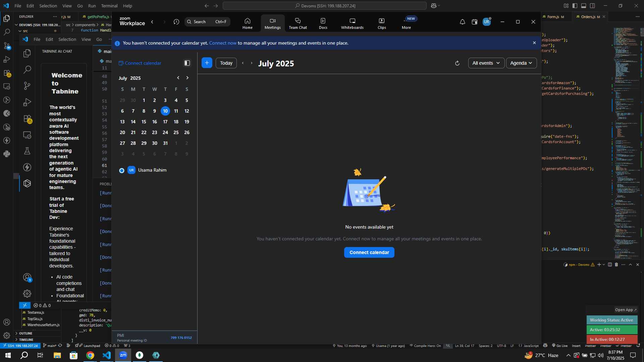Open VS Code Source Control view
Screen dimensions: 644x362
point(6,46)
